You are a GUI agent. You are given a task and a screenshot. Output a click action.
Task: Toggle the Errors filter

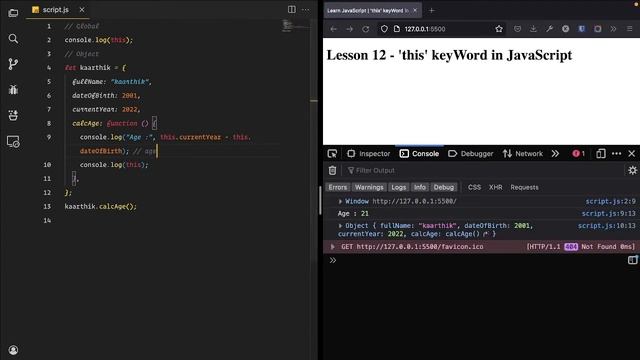coord(338,187)
